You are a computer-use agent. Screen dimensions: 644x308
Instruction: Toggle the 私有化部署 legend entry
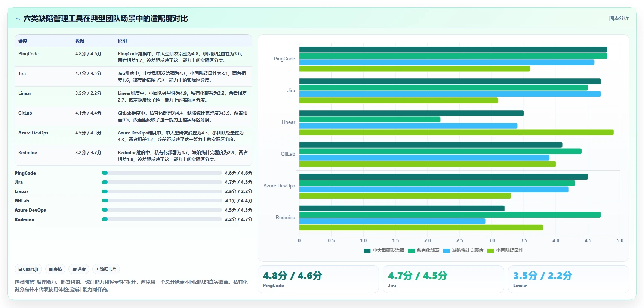coord(423,251)
